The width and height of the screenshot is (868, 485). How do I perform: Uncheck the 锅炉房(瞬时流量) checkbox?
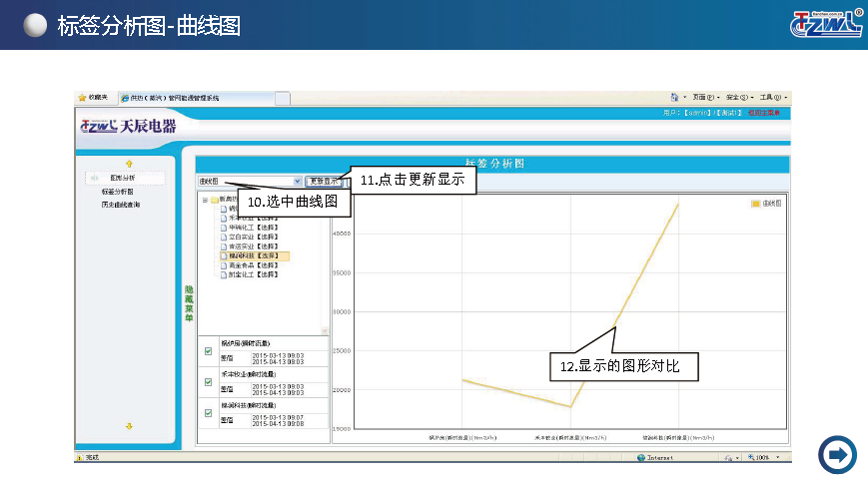click(208, 351)
